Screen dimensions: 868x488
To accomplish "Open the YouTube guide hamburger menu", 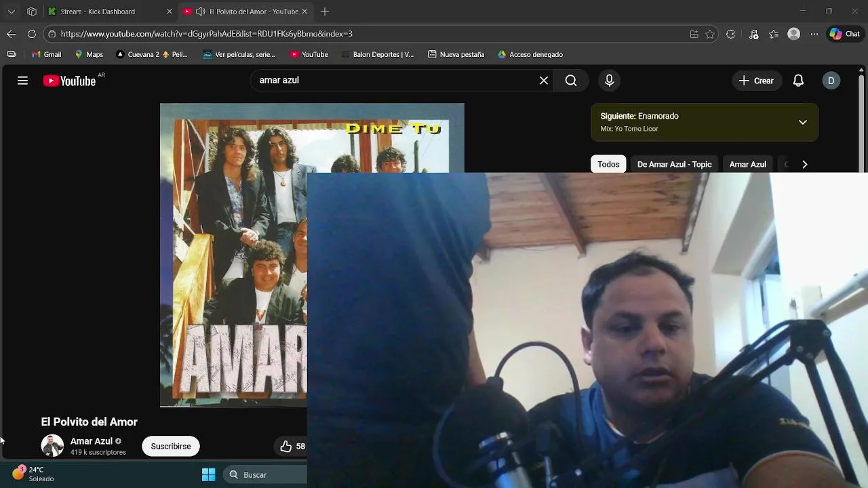I will (x=22, y=81).
